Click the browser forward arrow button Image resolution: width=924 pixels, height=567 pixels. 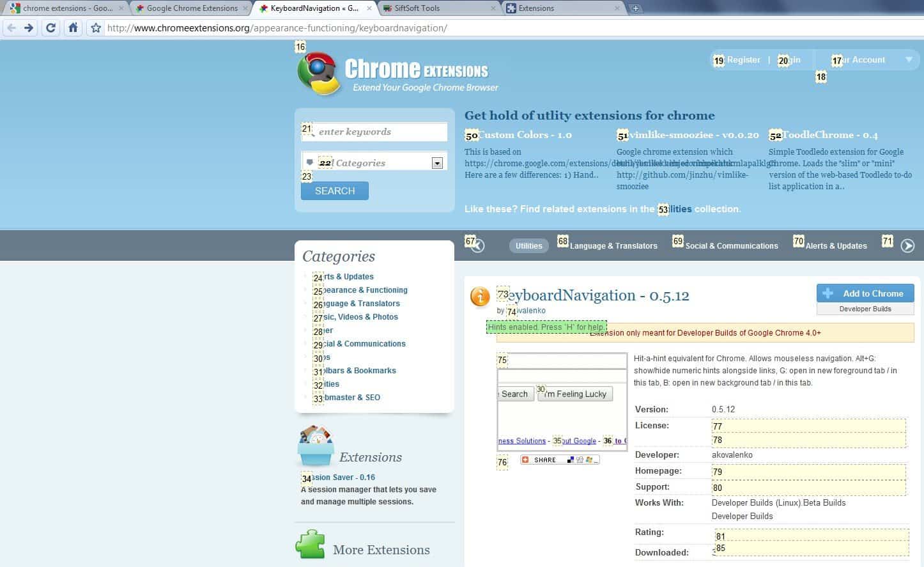pos(29,28)
